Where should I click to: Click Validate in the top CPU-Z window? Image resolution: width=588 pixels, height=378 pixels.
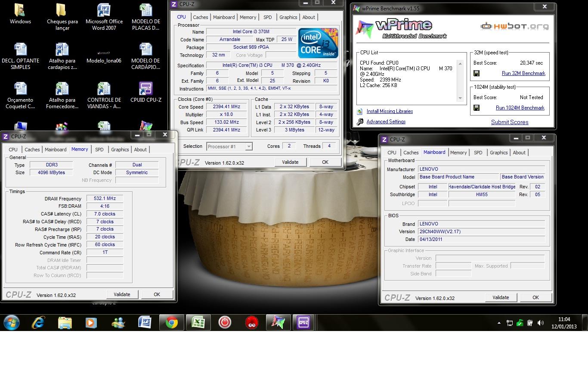pyautogui.click(x=290, y=162)
